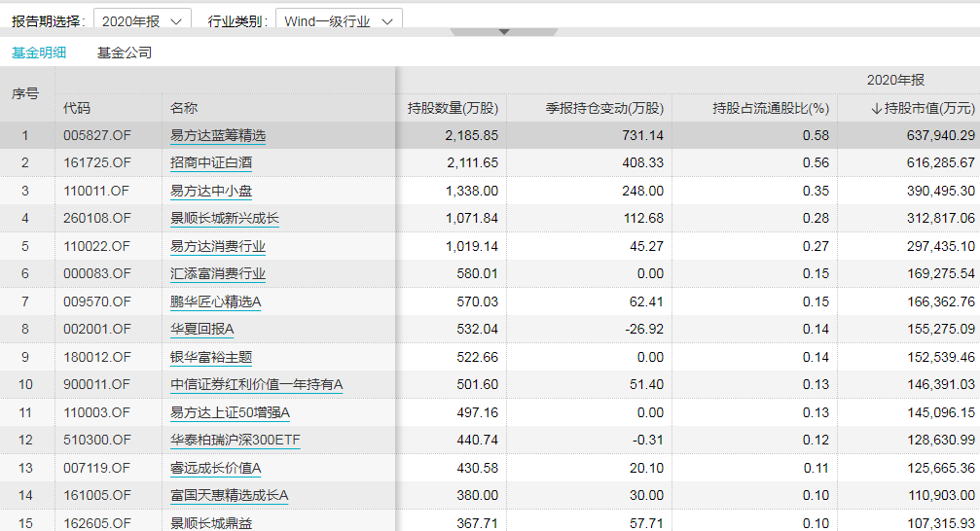
Task: Select the code cell 007119.OF
Action: [96, 469]
